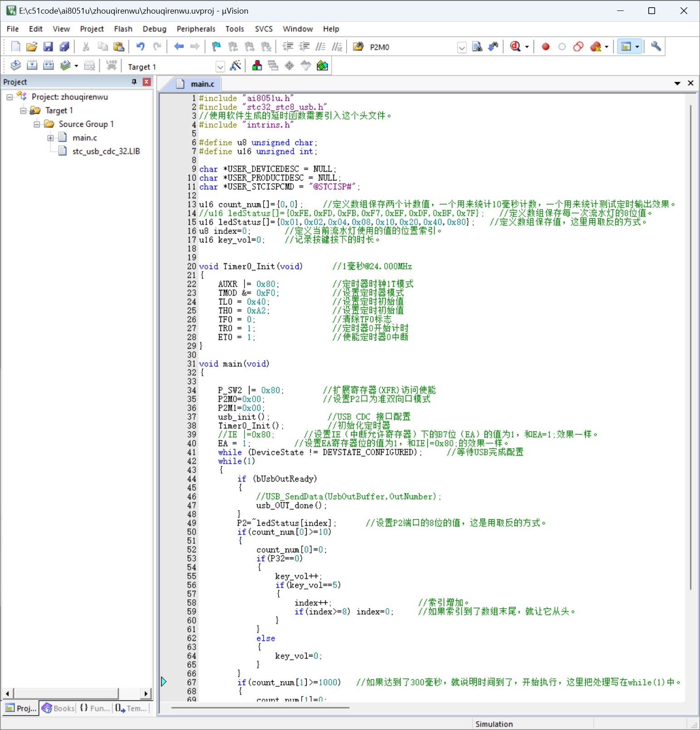Open the Pack Installer icon
The height and width of the screenshot is (730, 700).
click(x=322, y=66)
